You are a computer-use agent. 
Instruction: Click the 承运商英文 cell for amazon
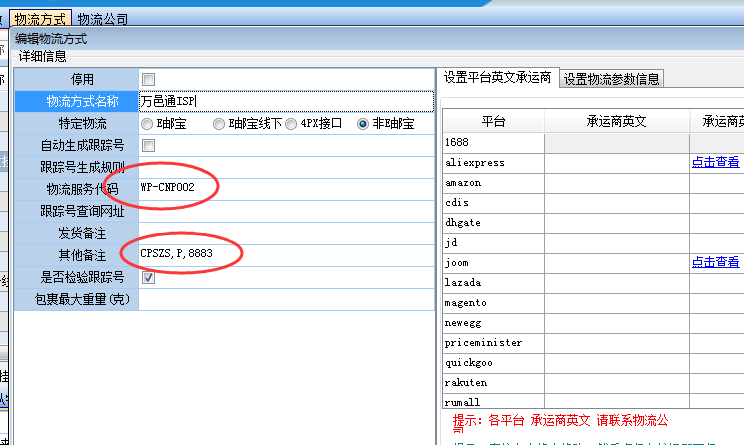tap(616, 183)
